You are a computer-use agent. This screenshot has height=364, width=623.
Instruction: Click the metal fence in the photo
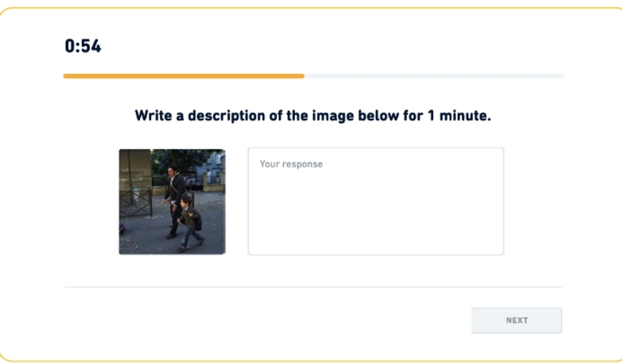135,203
